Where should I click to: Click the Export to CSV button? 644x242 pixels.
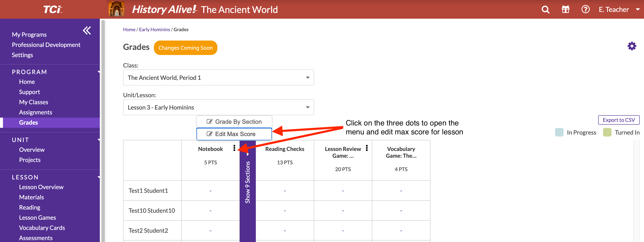[x=619, y=120]
